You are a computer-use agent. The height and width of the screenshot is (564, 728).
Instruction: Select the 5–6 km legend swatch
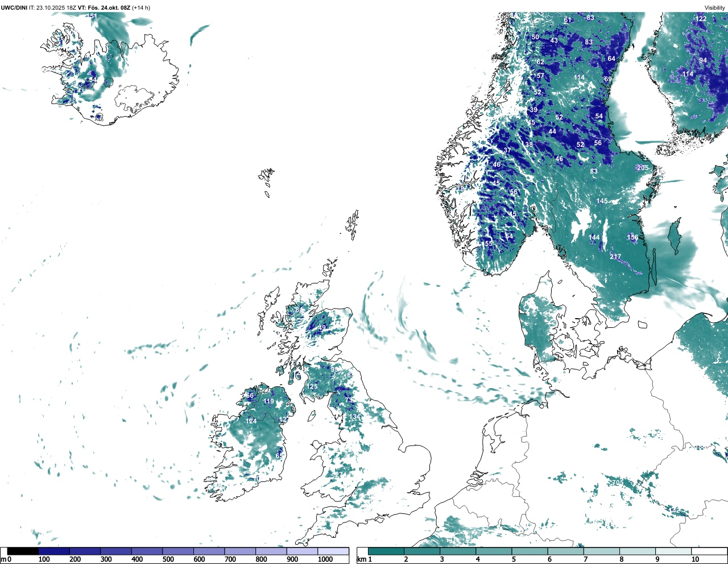pos(530,551)
